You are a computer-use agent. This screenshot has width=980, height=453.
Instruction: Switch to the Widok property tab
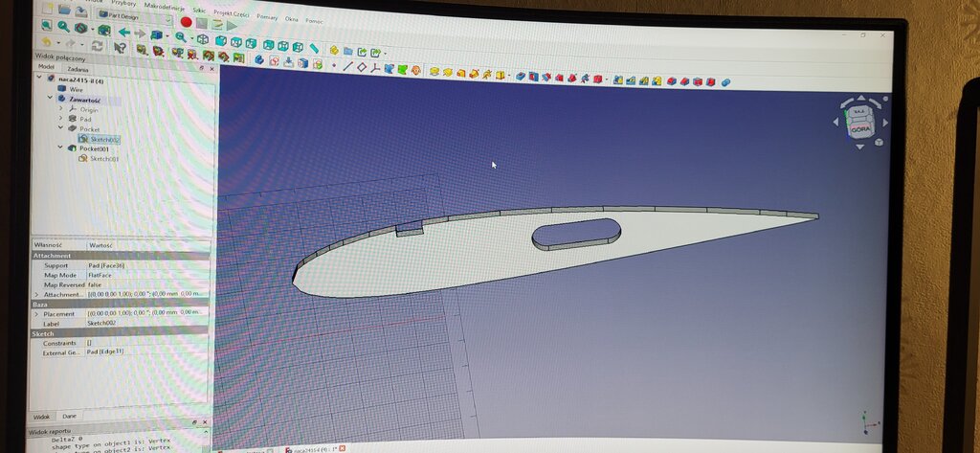(x=42, y=417)
